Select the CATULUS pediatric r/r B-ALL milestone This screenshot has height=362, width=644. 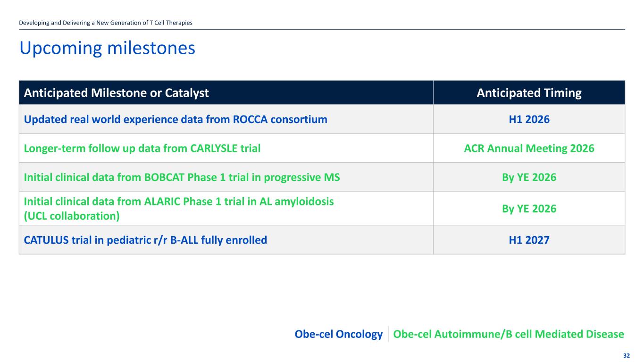(x=145, y=240)
